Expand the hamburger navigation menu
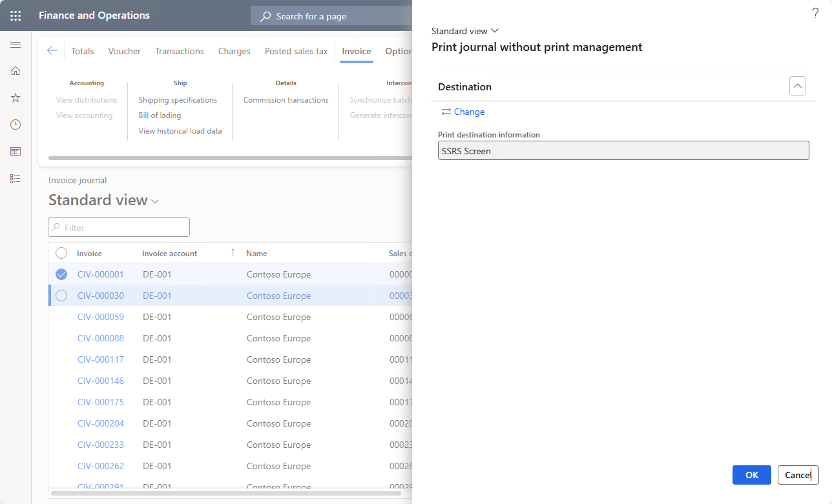Screen dimensions: 832x504 pyautogui.click(x=16, y=45)
